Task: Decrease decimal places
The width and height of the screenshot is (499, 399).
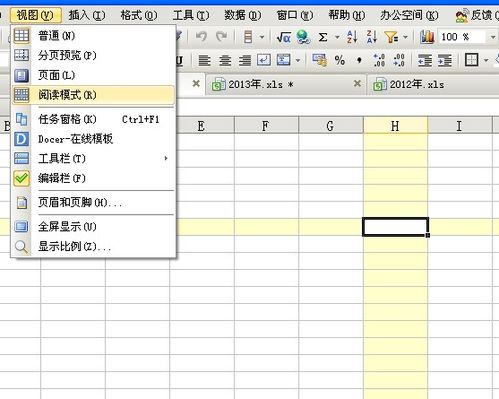Action: 399,60
